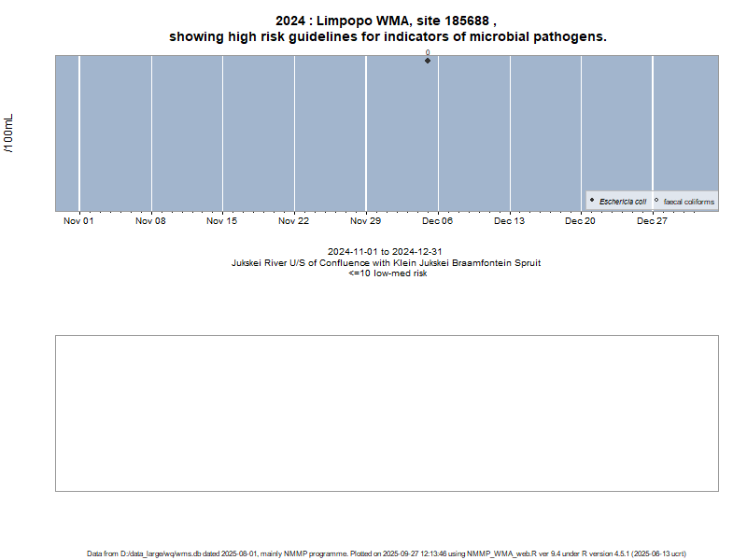747x560 pixels.
Task: Pick the Dec 13 date tick label
Action: pyautogui.click(x=509, y=221)
